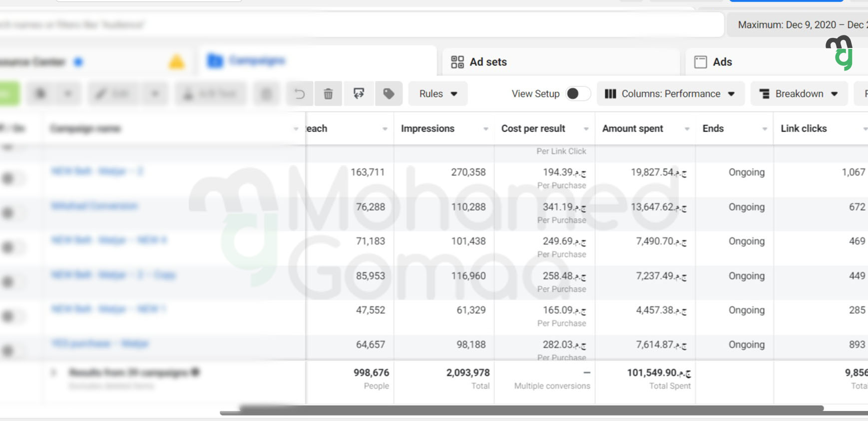The height and width of the screenshot is (421, 868).
Task: Sort by Link clicks header
Action: point(804,128)
